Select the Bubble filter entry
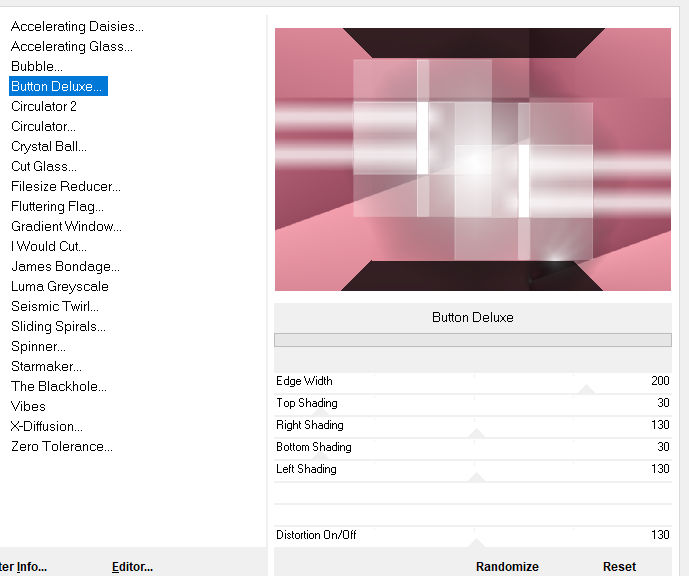Viewport: 689px width, 576px height. click(x=37, y=66)
